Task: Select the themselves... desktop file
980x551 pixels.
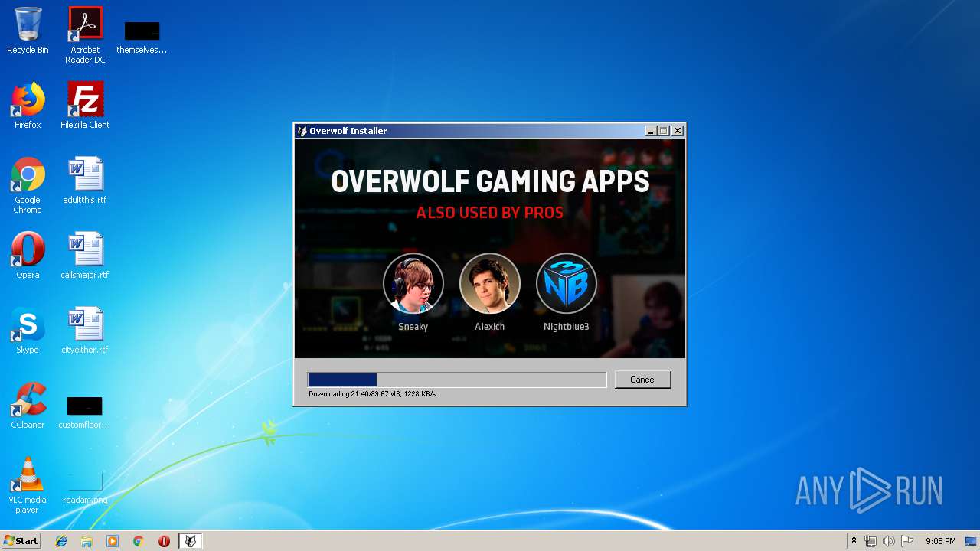Action: tap(142, 37)
